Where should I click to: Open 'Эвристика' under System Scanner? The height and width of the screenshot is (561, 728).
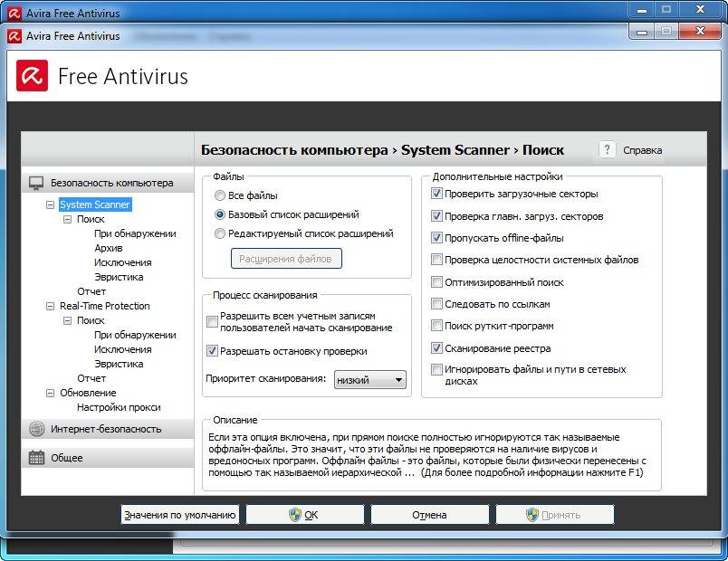pos(119,277)
